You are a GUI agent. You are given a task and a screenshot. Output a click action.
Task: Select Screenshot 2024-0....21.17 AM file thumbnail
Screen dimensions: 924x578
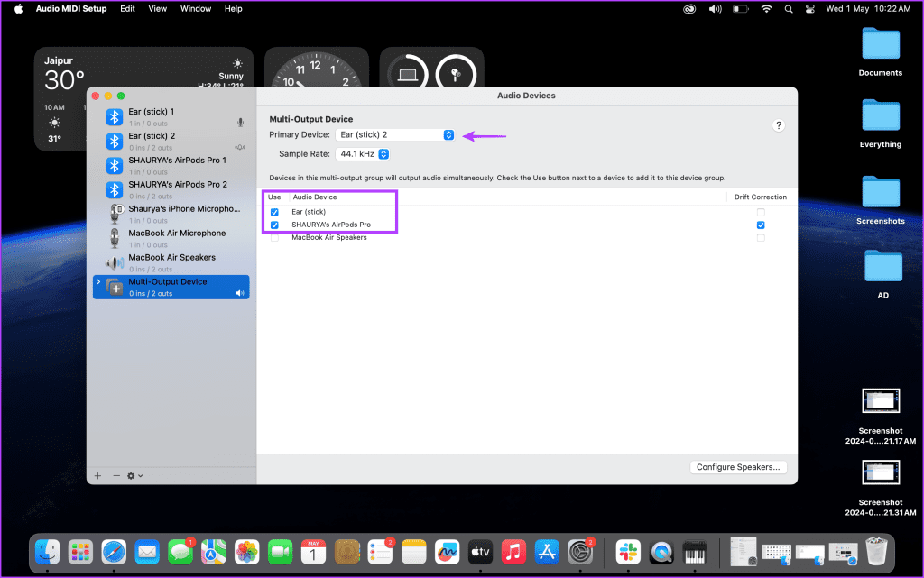click(x=881, y=401)
